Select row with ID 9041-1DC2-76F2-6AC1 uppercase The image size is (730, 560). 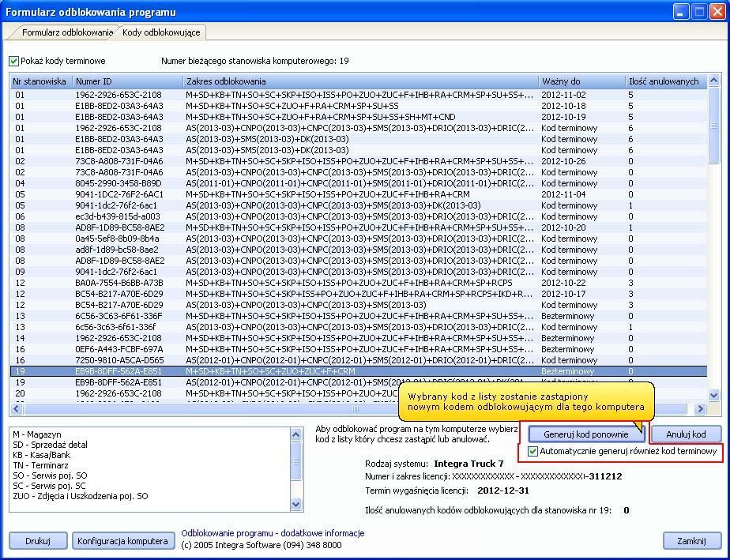tap(359, 194)
